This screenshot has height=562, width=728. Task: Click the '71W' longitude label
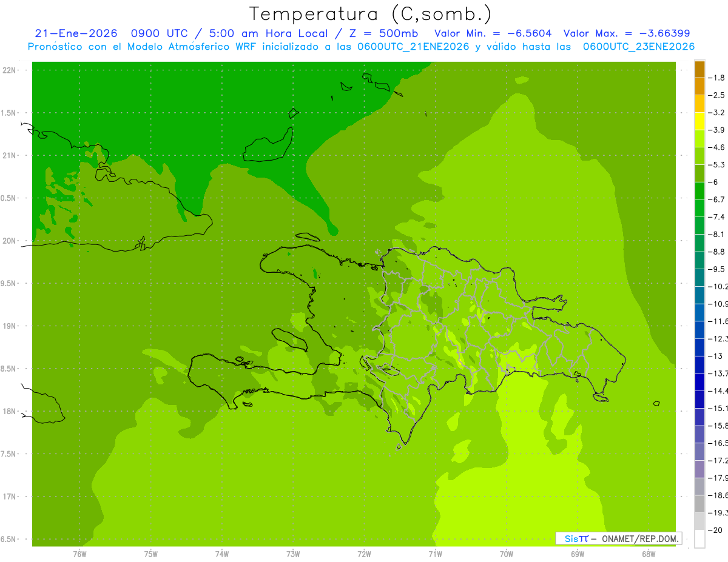point(435,554)
